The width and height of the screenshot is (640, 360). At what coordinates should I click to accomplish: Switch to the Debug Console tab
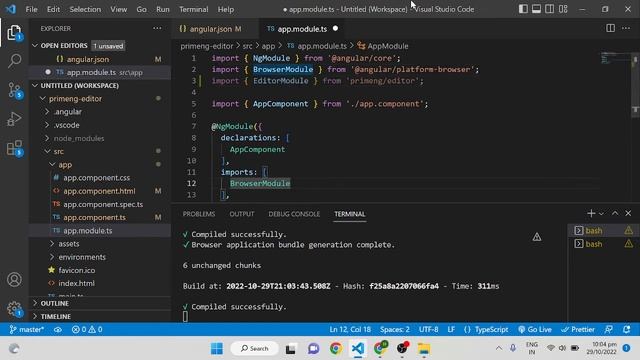coord(294,214)
